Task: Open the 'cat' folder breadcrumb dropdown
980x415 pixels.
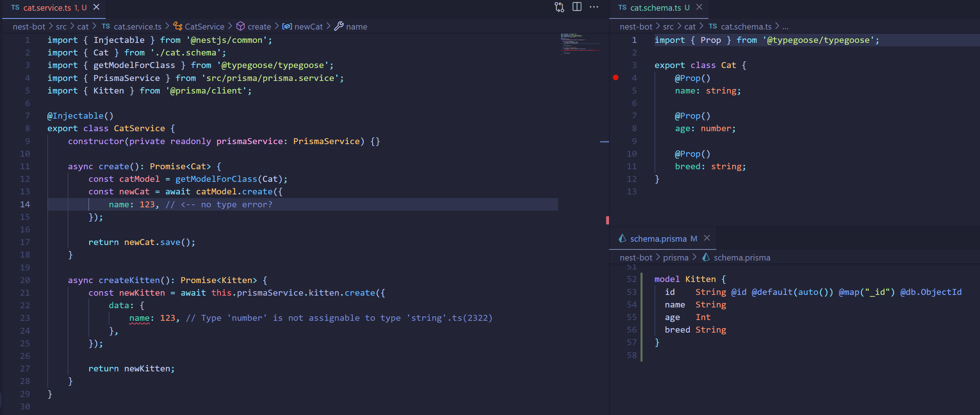Action: click(82, 26)
